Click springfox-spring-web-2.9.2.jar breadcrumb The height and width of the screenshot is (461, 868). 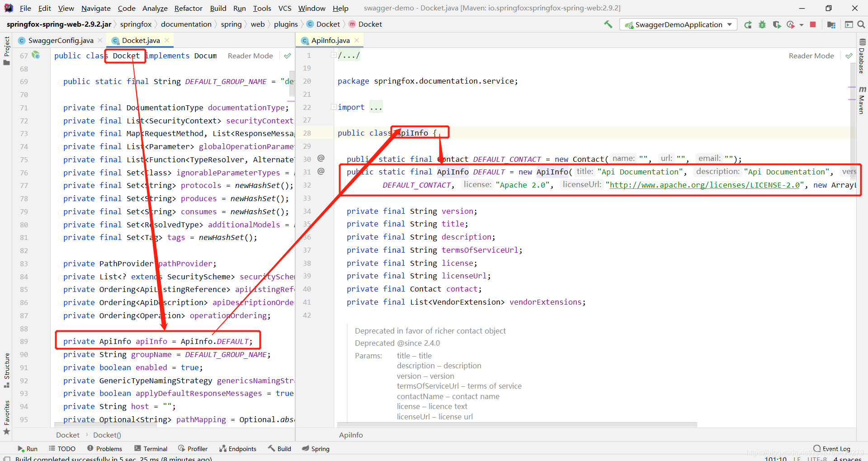tap(59, 24)
